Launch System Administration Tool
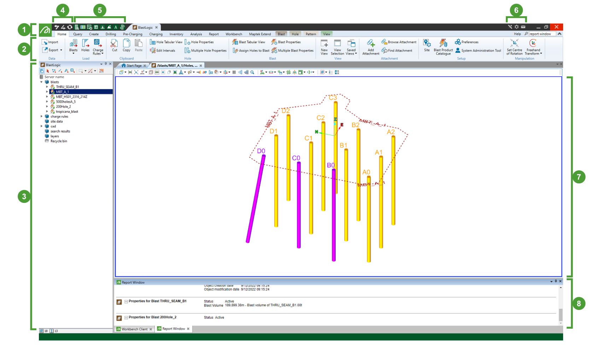The height and width of the screenshot is (364, 602). [x=478, y=51]
